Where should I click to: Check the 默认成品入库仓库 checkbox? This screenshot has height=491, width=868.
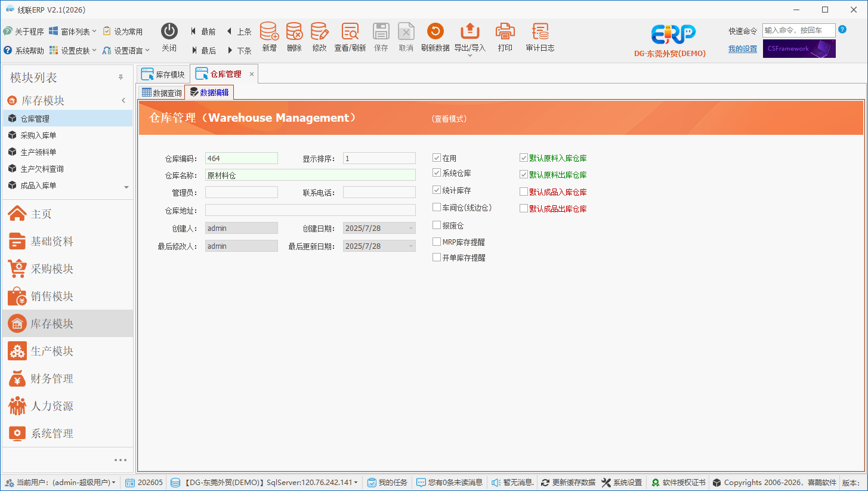pos(524,192)
